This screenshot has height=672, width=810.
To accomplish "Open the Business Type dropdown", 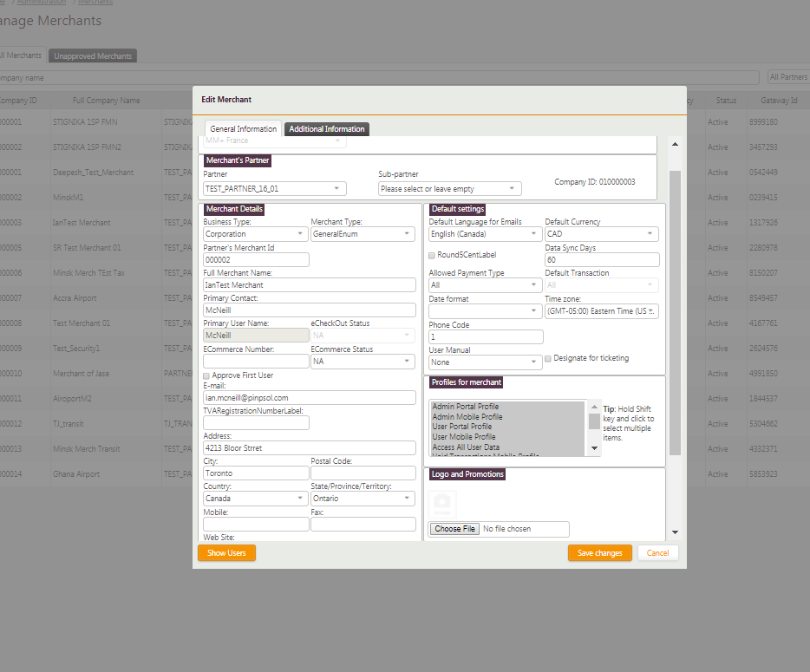I will pyautogui.click(x=256, y=234).
